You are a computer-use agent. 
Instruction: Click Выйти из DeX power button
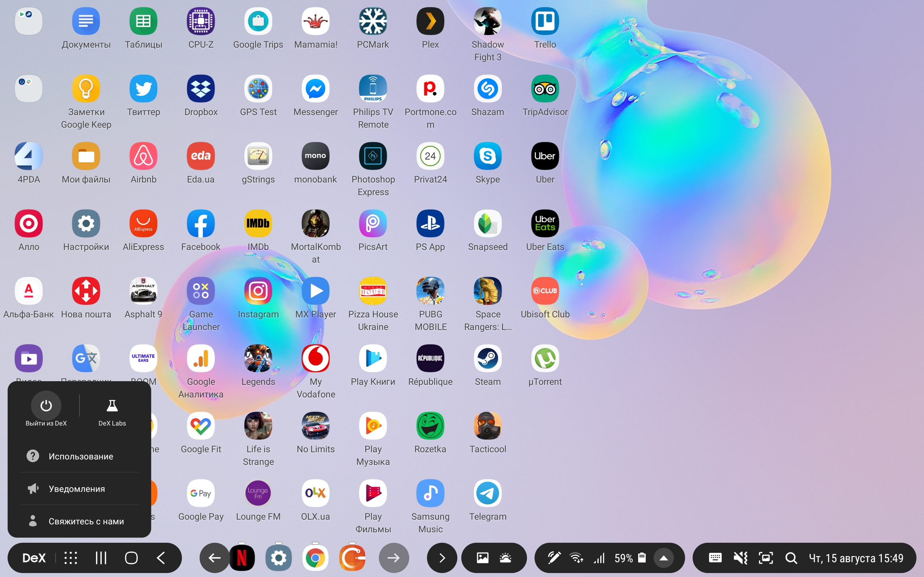(x=46, y=406)
